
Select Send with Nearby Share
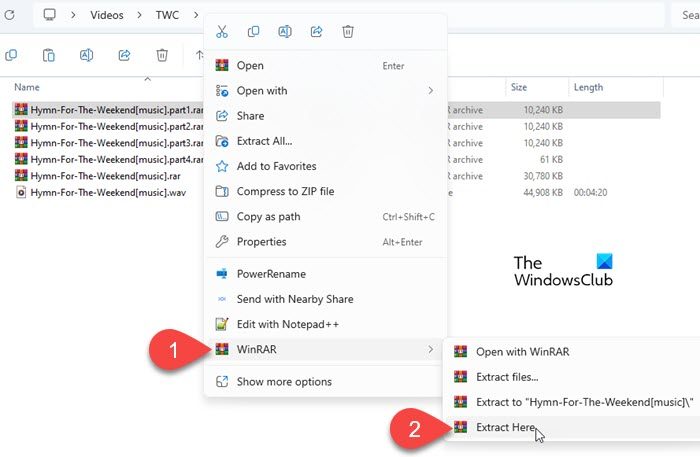(325, 299)
